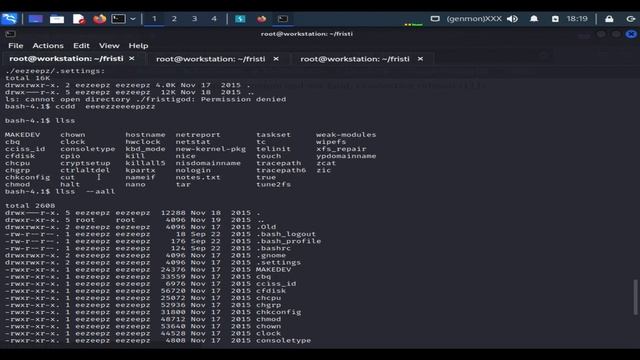
Task: Open the volume control icon
Action: tap(513, 19)
